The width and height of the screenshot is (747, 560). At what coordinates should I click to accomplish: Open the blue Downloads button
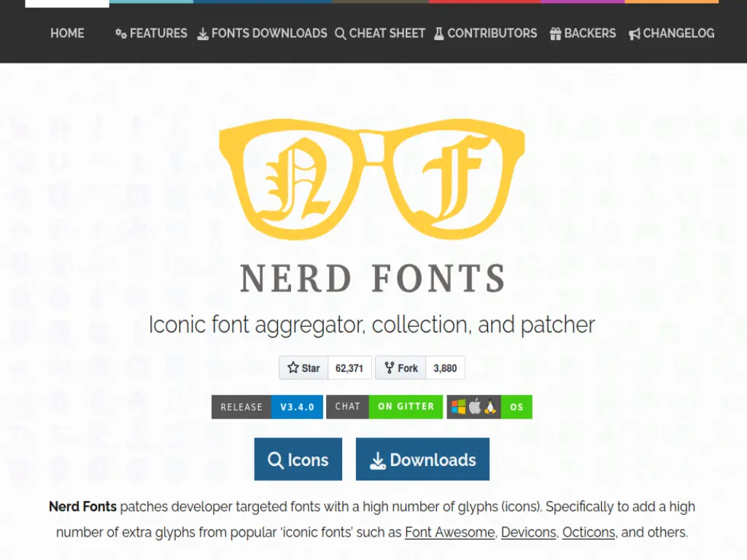[x=422, y=459]
